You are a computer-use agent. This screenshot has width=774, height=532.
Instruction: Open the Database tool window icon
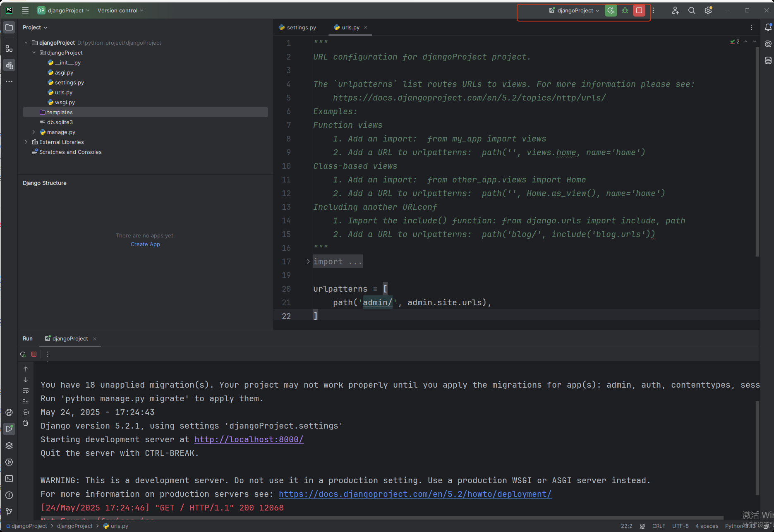(768, 60)
